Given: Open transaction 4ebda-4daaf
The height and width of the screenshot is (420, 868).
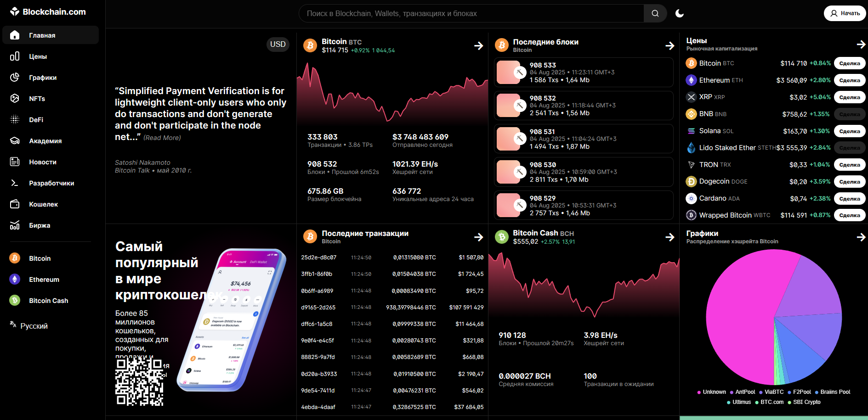Looking at the screenshot, I should click(392, 407).
